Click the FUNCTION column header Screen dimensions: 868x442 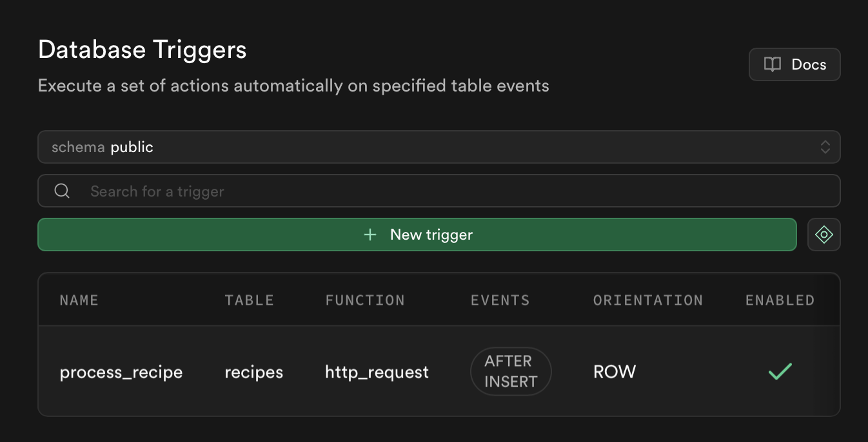pyautogui.click(x=365, y=300)
